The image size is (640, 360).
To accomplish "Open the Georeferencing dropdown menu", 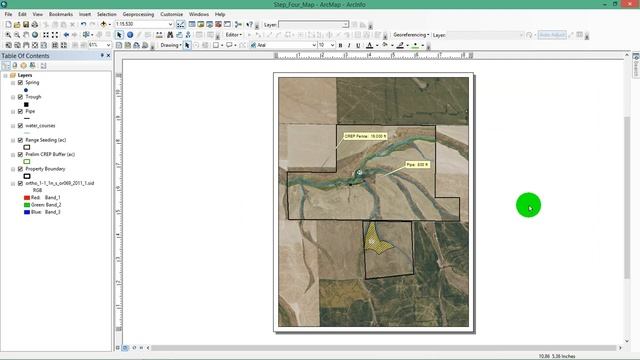I will (x=411, y=35).
